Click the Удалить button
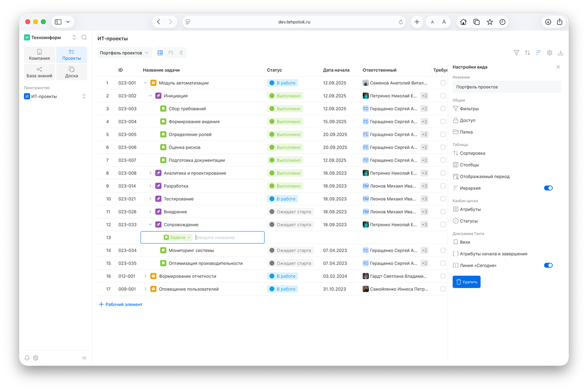 (466, 282)
